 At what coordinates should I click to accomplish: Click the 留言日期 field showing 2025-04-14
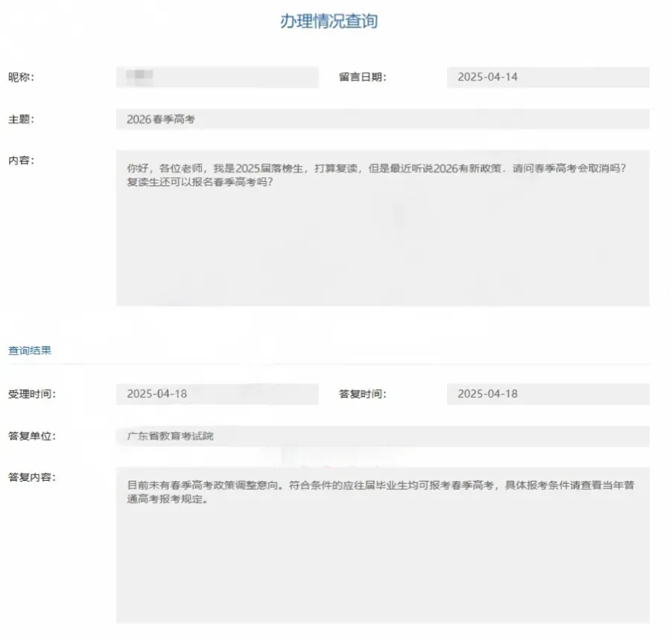pyautogui.click(x=548, y=77)
